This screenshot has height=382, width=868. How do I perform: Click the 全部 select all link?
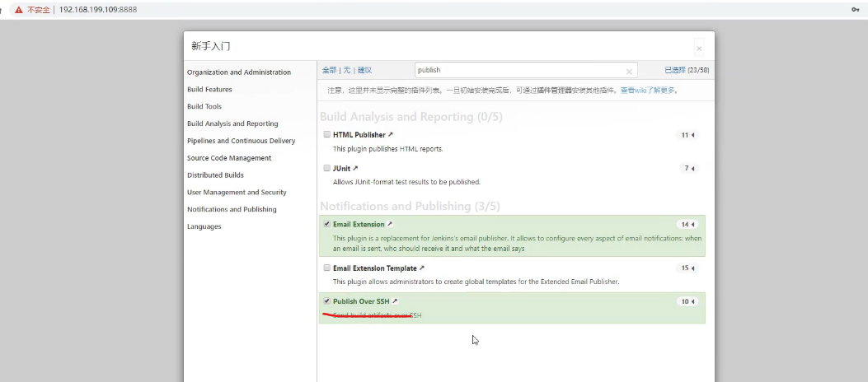(x=329, y=71)
